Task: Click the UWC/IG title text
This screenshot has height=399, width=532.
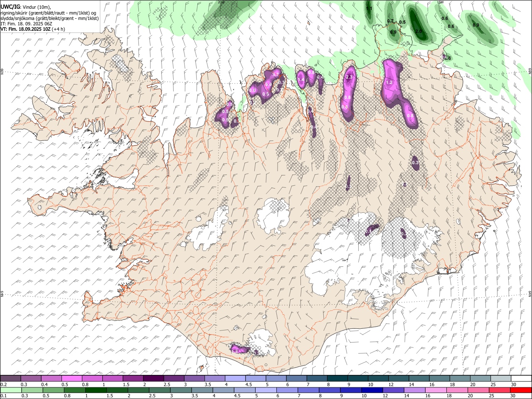Action: [x=10, y=6]
